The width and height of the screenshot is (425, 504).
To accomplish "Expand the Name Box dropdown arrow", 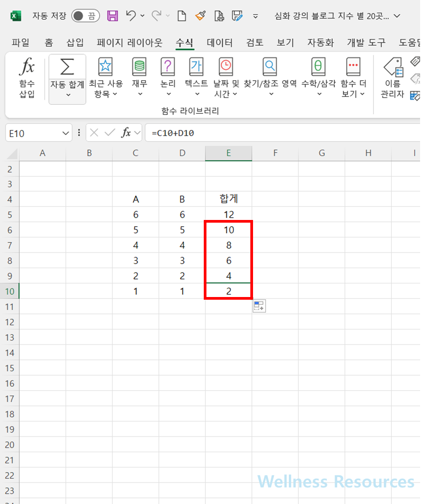I will click(x=65, y=133).
